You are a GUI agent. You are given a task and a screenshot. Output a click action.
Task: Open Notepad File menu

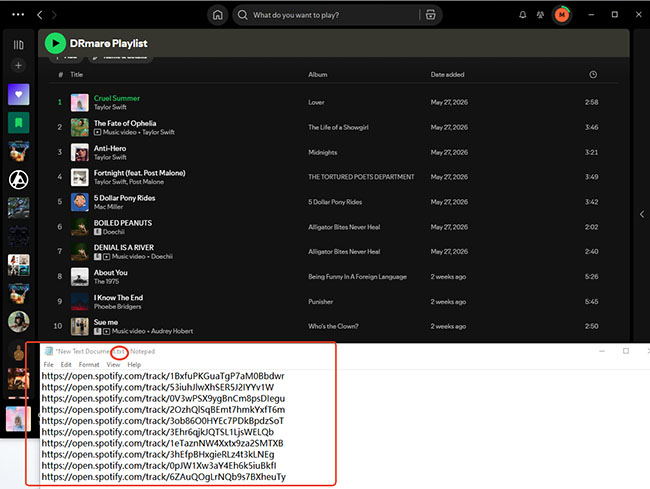click(x=49, y=365)
